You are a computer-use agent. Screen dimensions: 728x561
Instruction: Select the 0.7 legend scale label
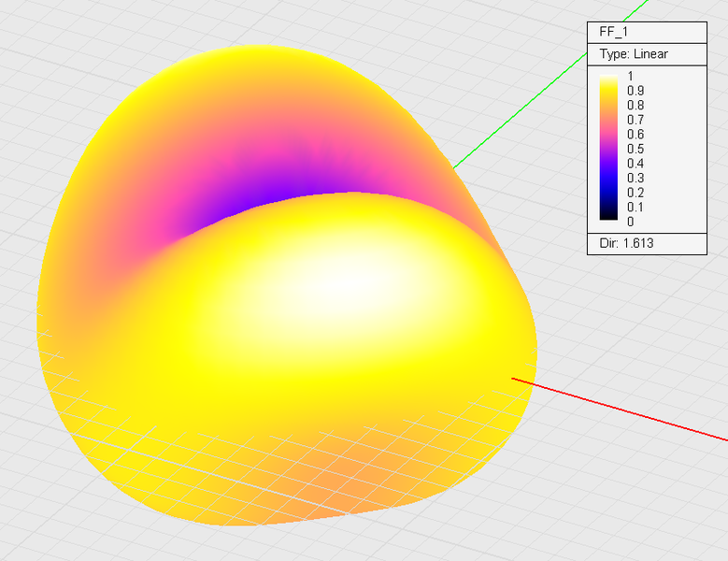click(x=635, y=120)
